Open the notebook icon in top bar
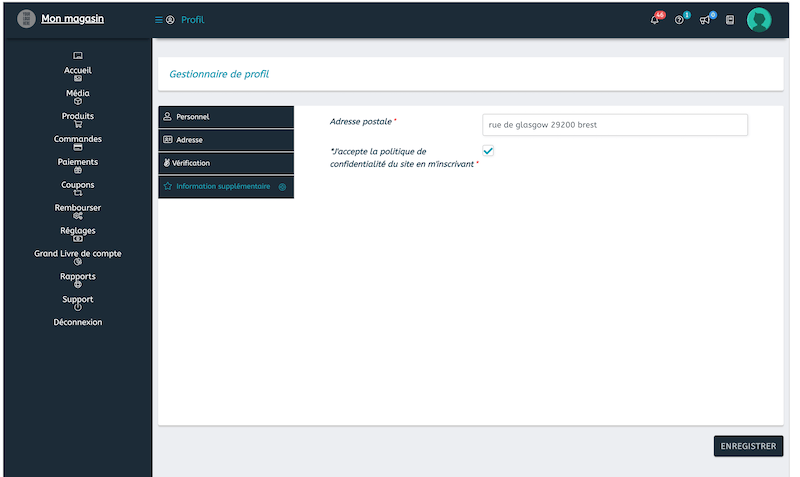800x477 pixels. (730, 20)
